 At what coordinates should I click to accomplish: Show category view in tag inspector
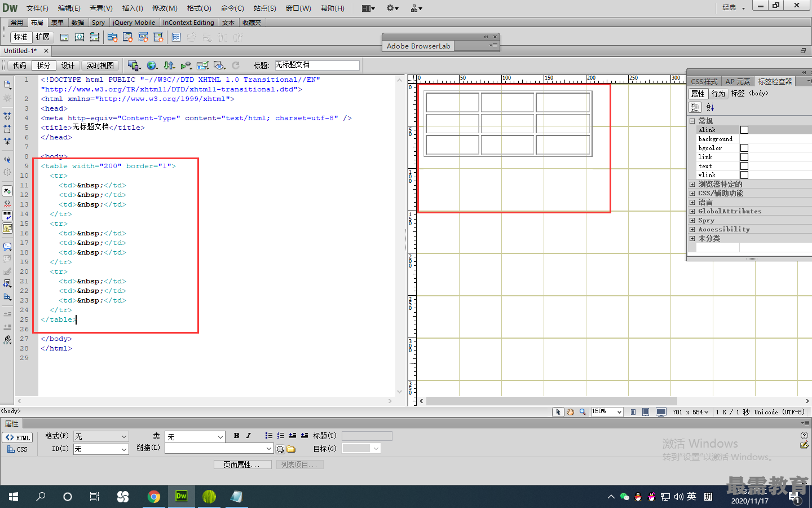point(695,107)
